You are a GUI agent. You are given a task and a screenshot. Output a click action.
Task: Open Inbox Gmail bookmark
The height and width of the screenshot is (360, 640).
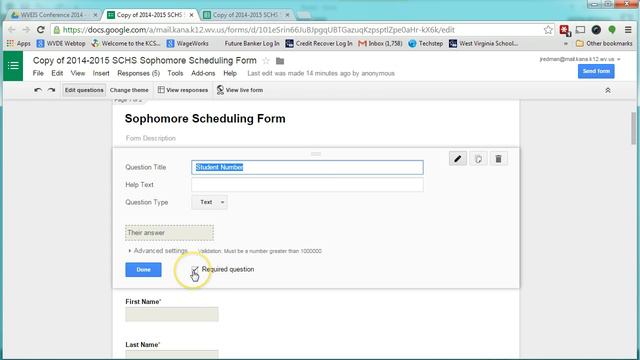point(380,43)
